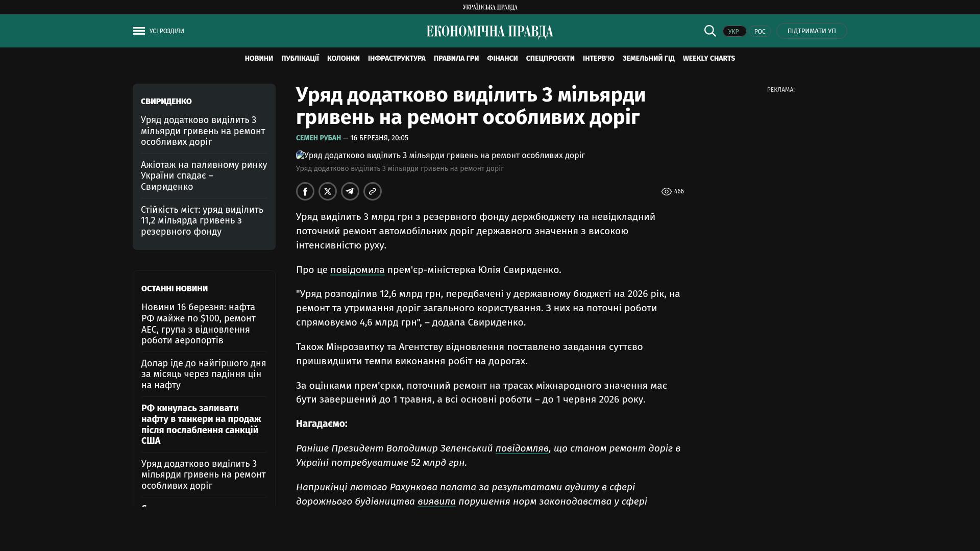980x551 pixels.
Task: Switch language to РОС
Action: (759, 32)
